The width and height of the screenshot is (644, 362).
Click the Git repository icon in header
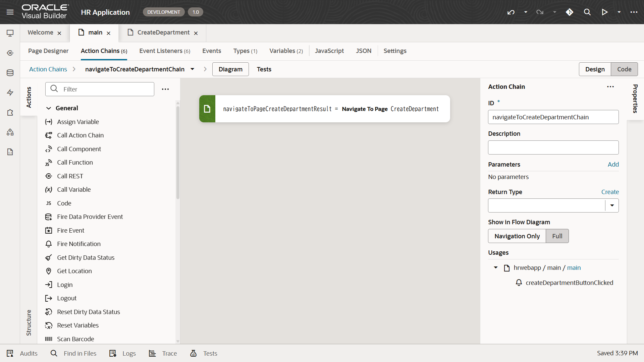click(x=569, y=12)
